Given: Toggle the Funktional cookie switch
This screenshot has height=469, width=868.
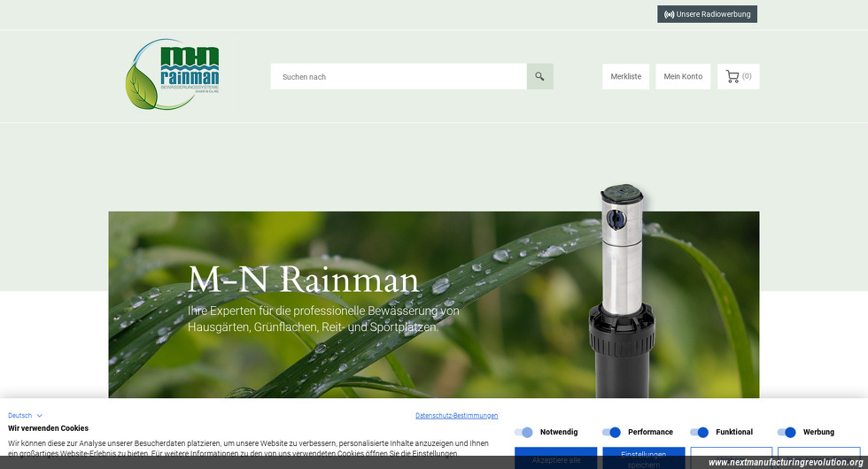Looking at the screenshot, I should click(699, 432).
